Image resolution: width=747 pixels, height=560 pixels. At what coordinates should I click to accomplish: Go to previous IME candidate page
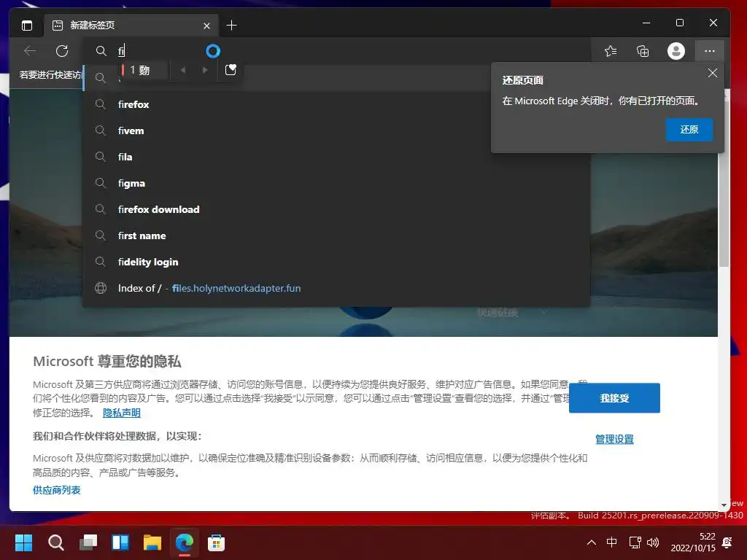click(x=182, y=71)
